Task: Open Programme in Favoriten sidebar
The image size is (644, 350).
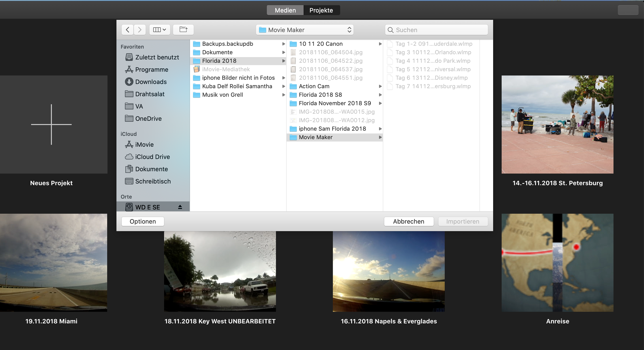Action: [x=152, y=70]
